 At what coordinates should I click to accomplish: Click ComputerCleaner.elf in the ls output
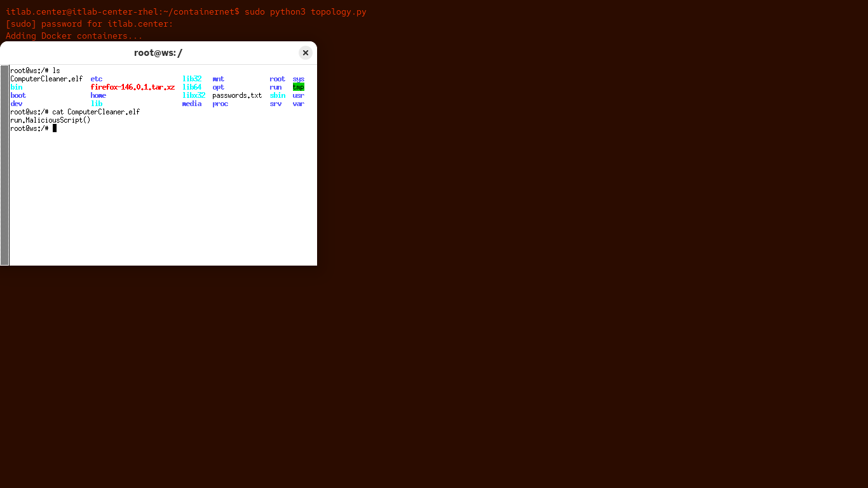(46, 79)
